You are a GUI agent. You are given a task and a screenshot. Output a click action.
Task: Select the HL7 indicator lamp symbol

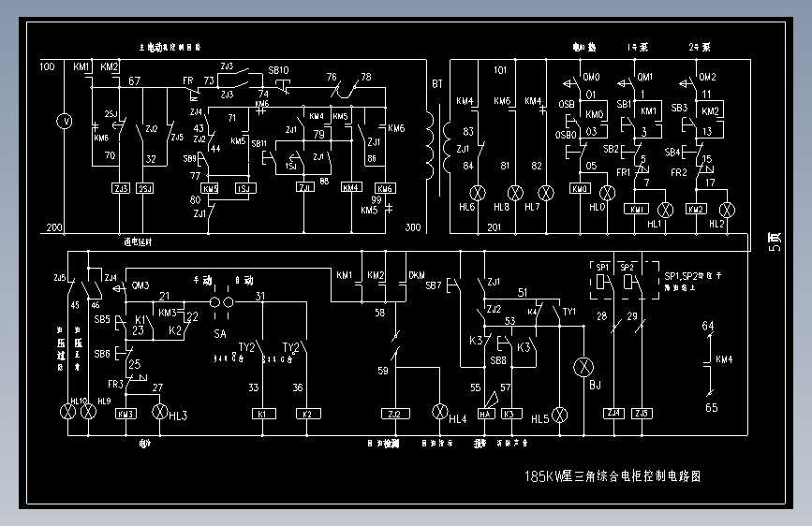click(546, 193)
